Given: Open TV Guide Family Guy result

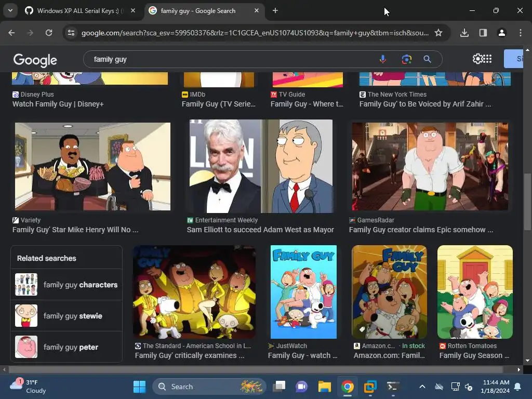Looking at the screenshot, I should 307,104.
